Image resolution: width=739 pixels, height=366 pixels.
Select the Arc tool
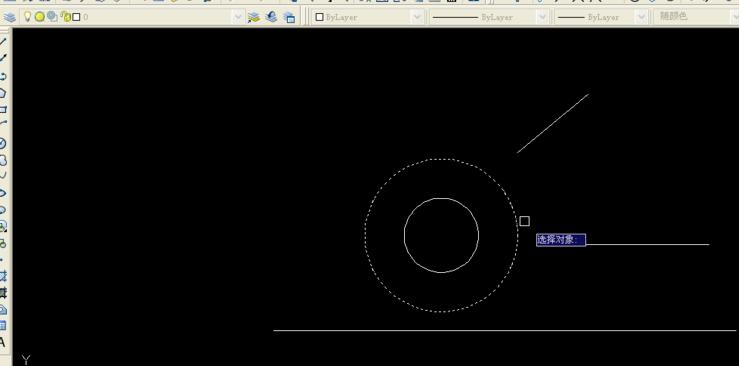tap(3, 123)
